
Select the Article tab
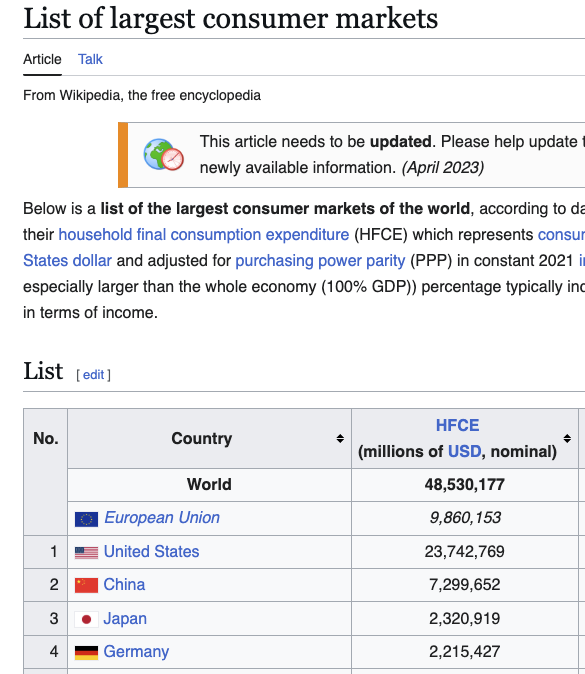(42, 59)
